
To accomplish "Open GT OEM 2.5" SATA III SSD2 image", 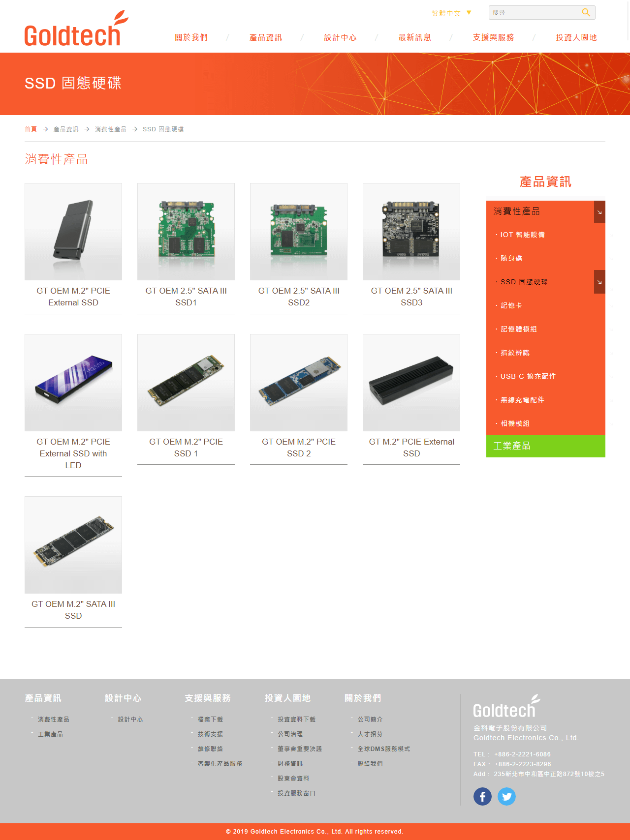I will pos(299,232).
